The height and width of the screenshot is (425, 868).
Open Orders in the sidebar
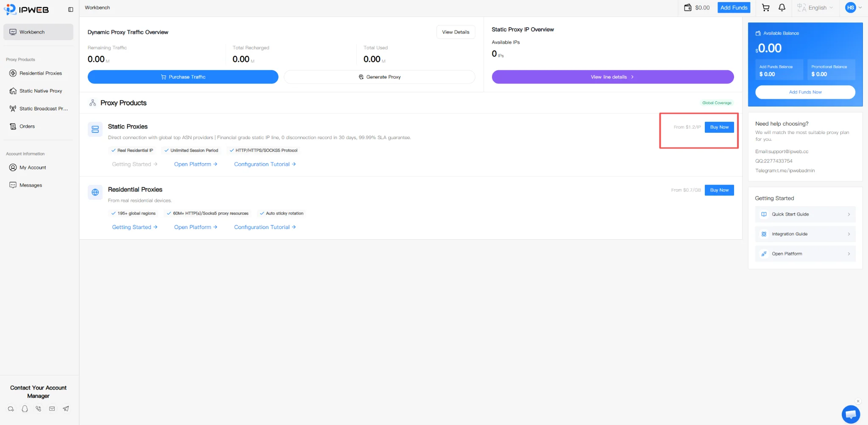pyautogui.click(x=38, y=126)
